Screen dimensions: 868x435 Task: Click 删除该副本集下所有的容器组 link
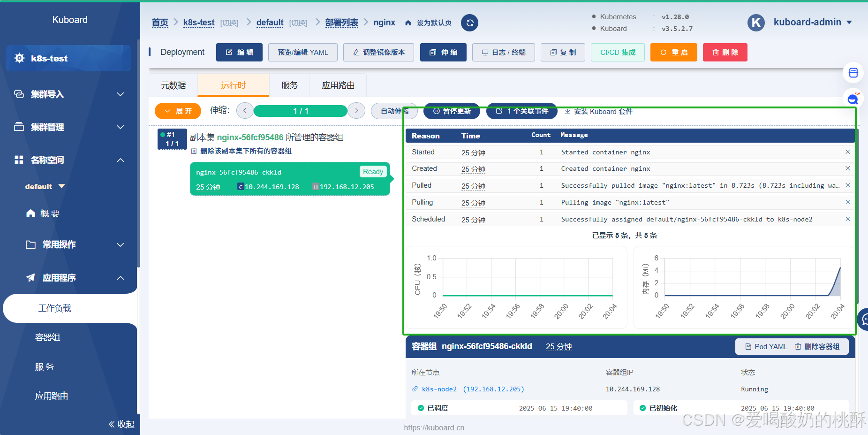click(x=241, y=151)
